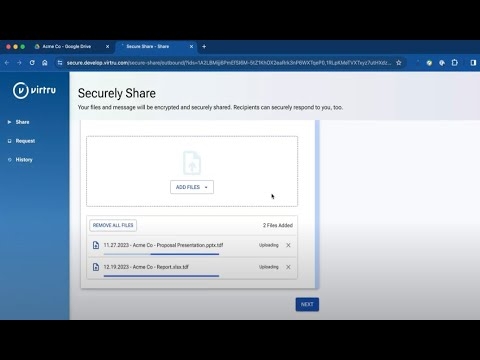This screenshot has height=360, width=480.
Task: Open the History sidebar item
Action: coord(24,160)
